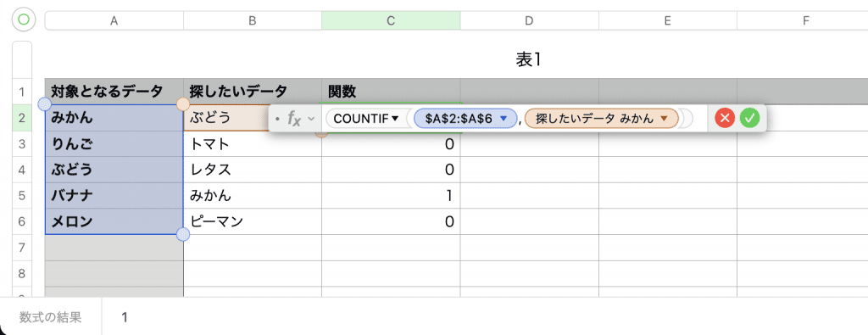The height and width of the screenshot is (335, 868).
Task: Select column F header
Action: point(803,20)
